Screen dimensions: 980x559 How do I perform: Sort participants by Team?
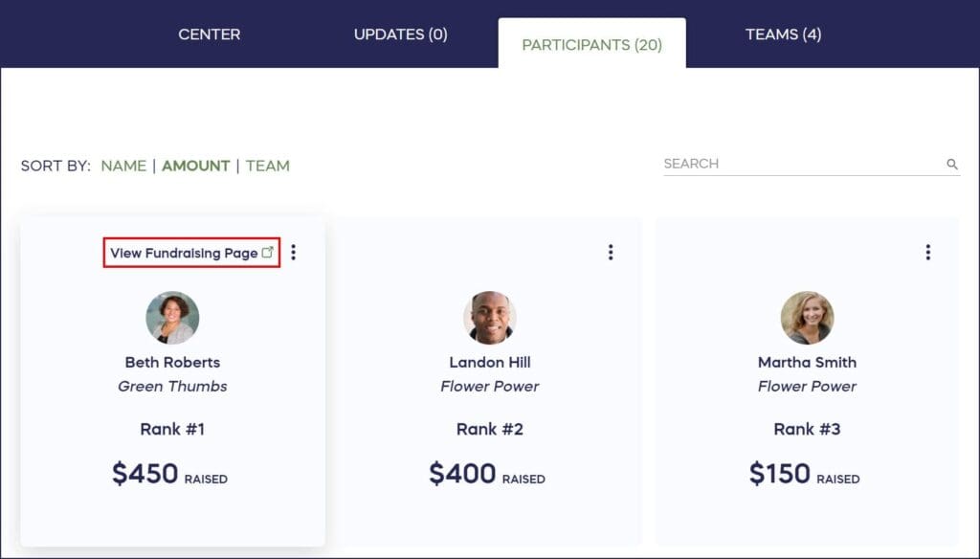[267, 166]
